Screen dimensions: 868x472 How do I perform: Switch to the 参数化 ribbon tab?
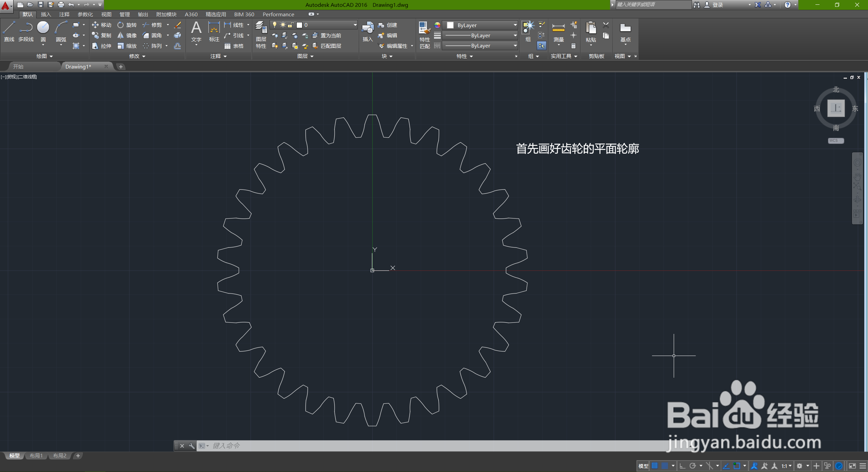85,14
